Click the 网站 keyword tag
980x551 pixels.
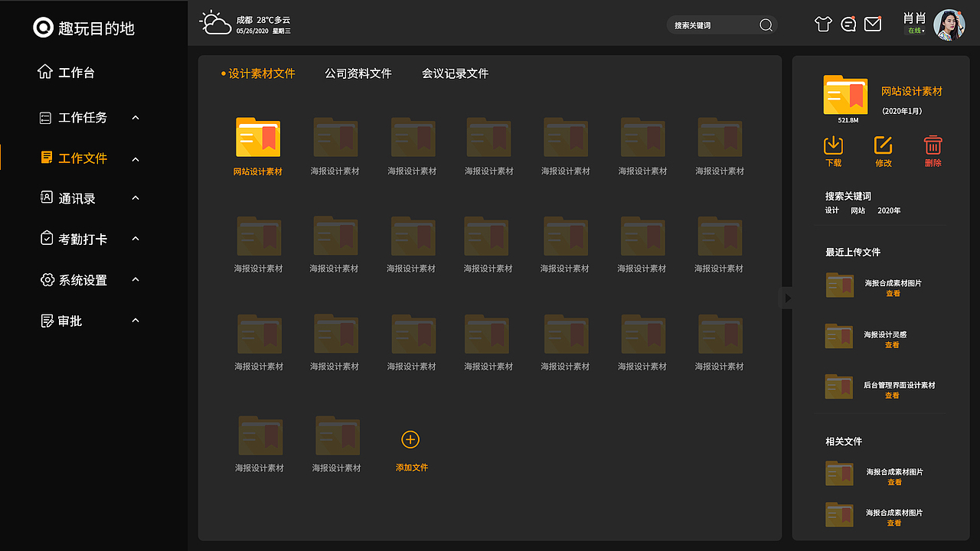pos(858,210)
